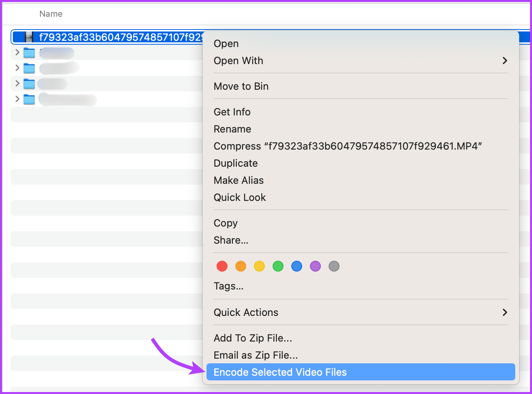Select Get Info

[x=232, y=112]
